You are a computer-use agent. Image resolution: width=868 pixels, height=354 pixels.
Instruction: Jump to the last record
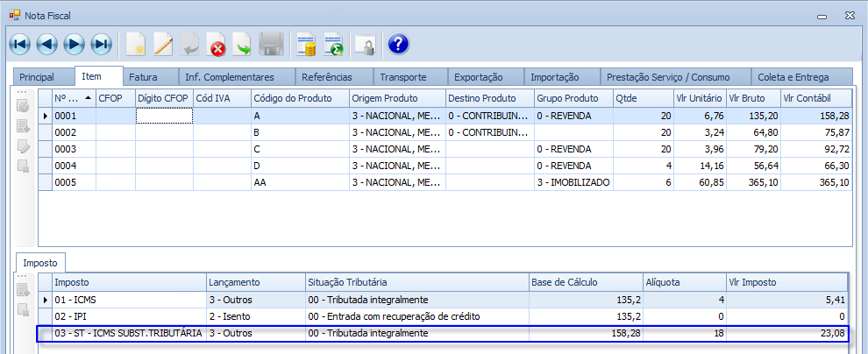pos(102,44)
